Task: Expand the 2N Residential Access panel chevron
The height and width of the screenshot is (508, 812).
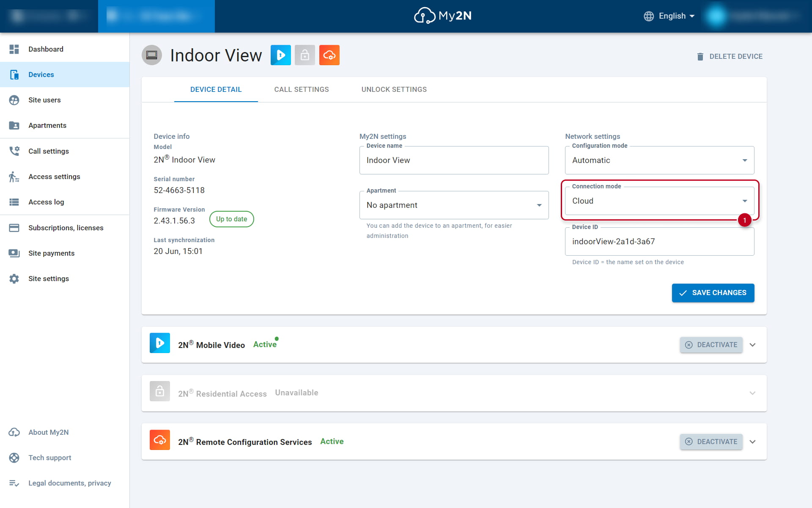Action: click(752, 393)
